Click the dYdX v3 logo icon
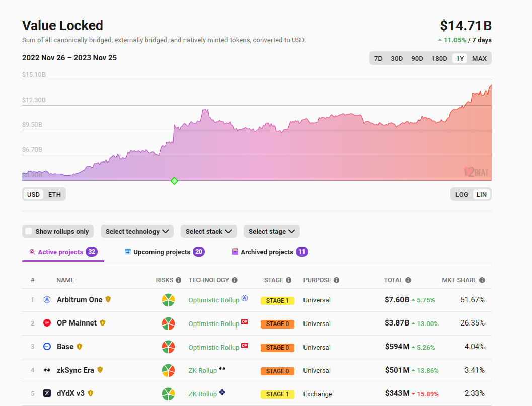Screen dimensions: 532x406 click(47, 393)
